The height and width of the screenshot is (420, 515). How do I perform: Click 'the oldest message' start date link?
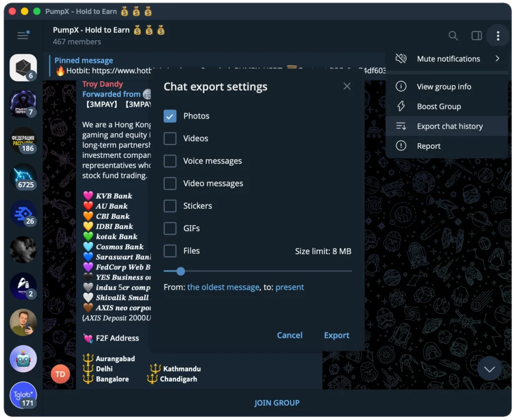pyautogui.click(x=223, y=287)
